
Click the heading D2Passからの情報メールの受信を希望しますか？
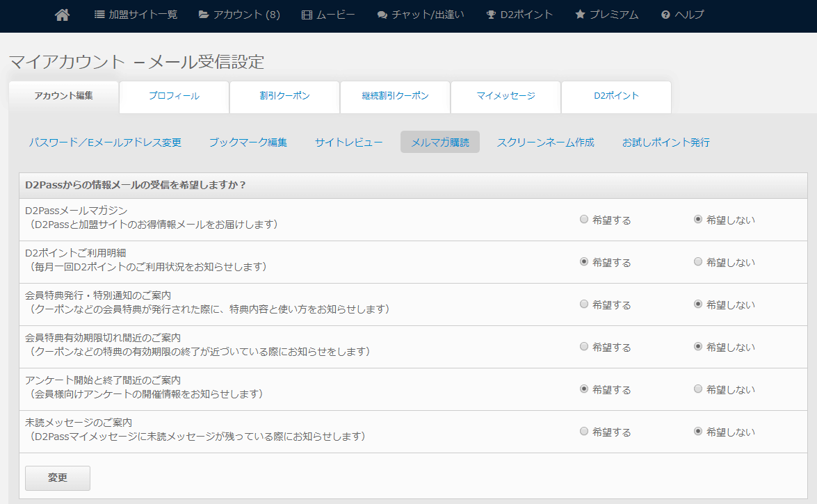coord(136,185)
